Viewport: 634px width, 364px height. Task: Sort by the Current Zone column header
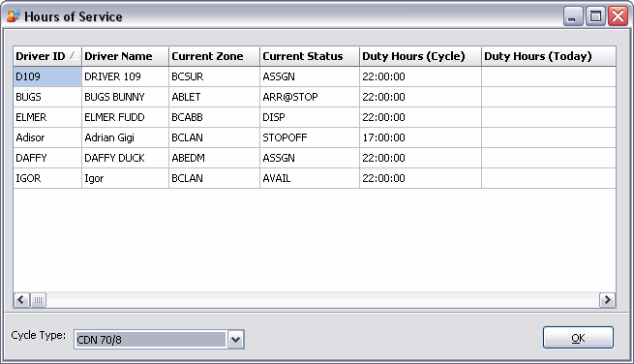214,56
